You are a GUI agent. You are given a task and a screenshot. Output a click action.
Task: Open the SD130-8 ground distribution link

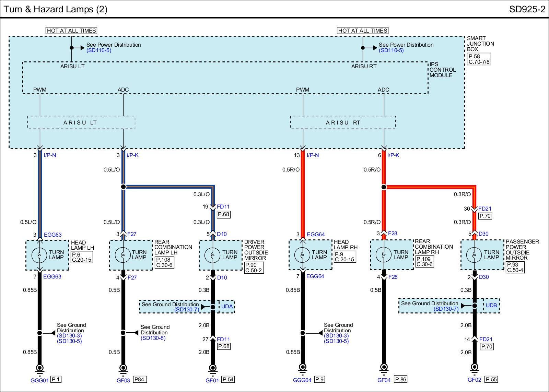(x=153, y=338)
